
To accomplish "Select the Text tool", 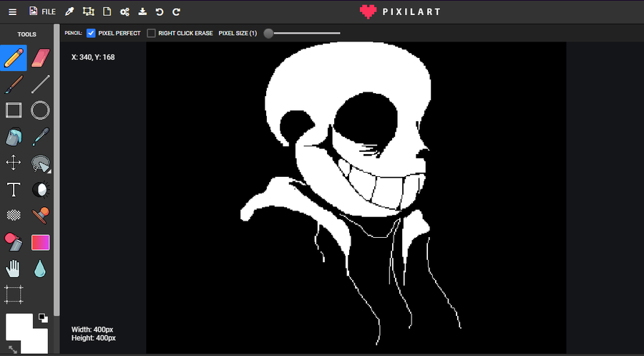I will (14, 190).
